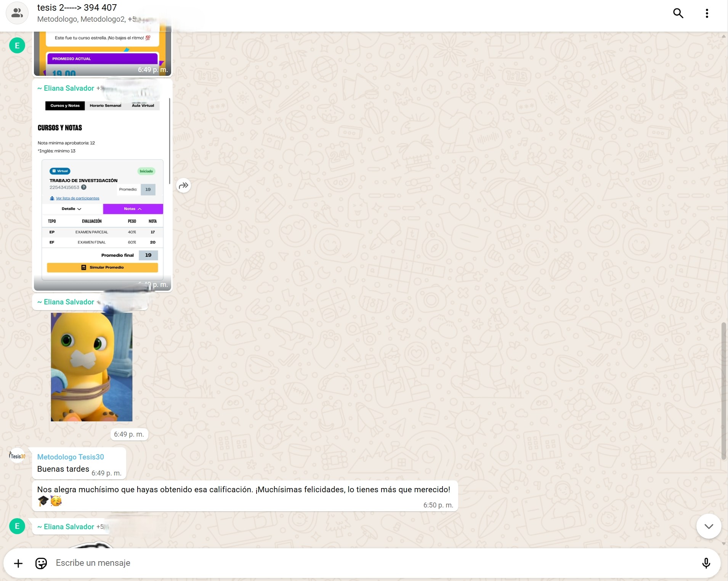Open the three-dot chat menu
This screenshot has width=728, height=581.
[x=707, y=13]
